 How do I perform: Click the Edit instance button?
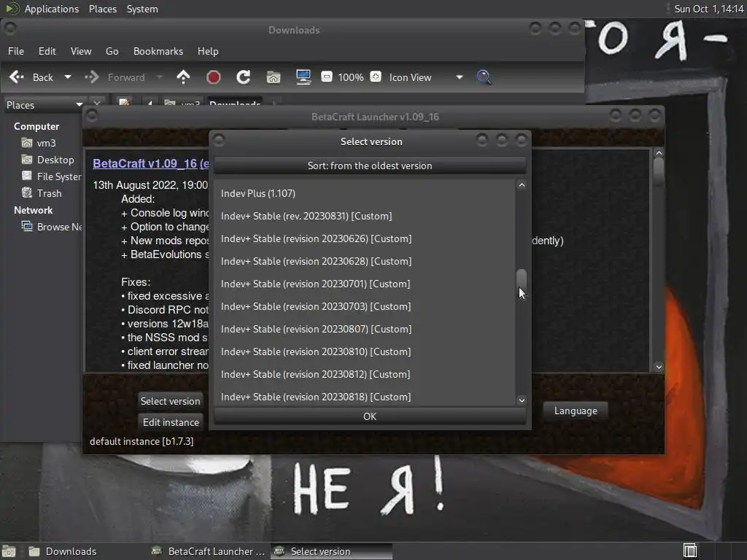171,422
